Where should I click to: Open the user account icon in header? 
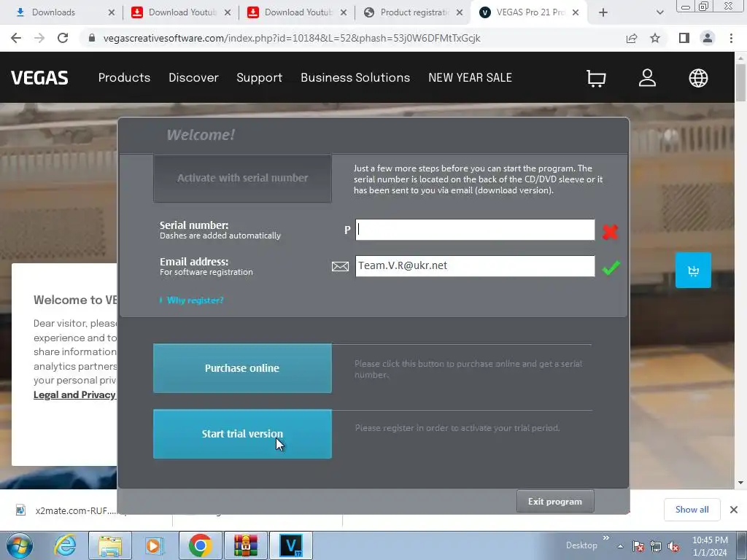pos(647,77)
